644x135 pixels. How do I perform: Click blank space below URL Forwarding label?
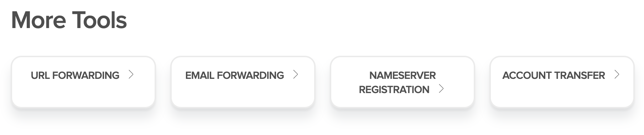point(83,94)
